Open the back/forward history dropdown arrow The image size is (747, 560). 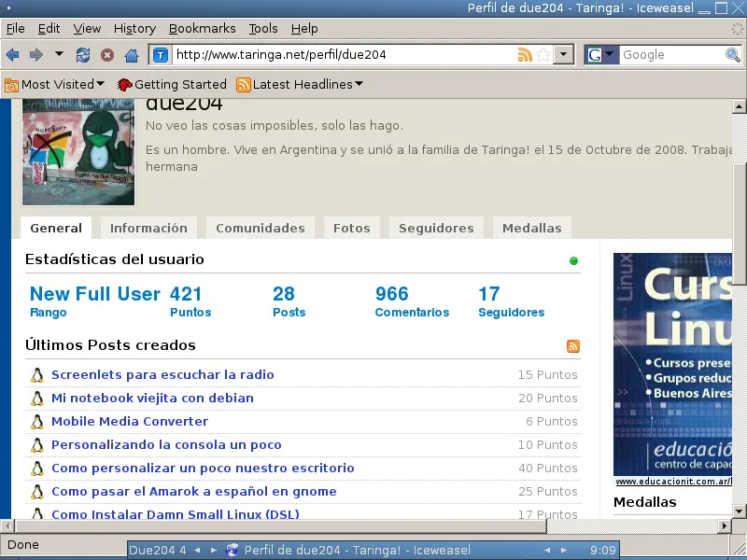tap(59, 54)
